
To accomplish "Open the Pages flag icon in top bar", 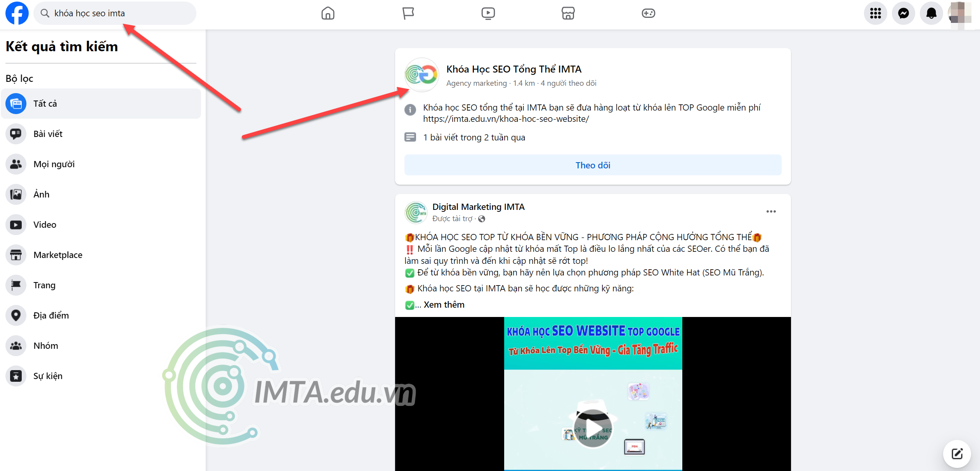I will 408,13.
